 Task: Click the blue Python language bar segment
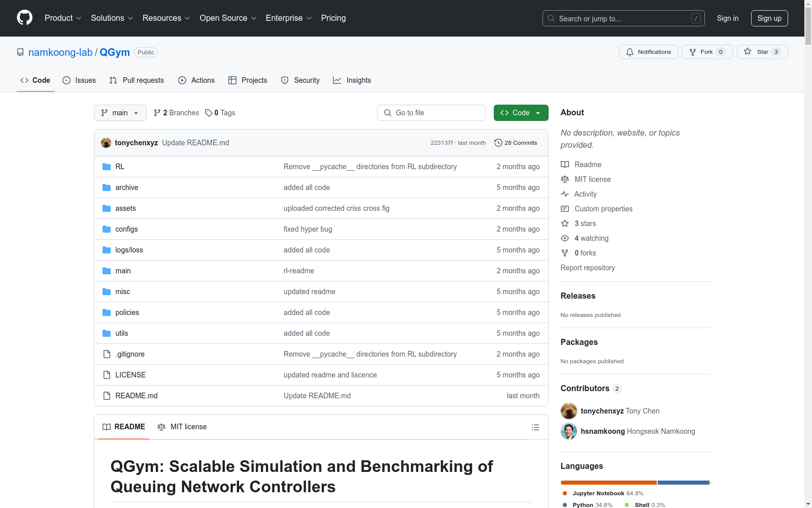click(684, 483)
